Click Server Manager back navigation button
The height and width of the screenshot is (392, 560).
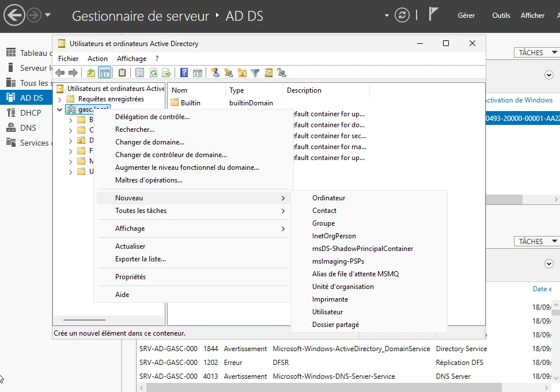14,16
